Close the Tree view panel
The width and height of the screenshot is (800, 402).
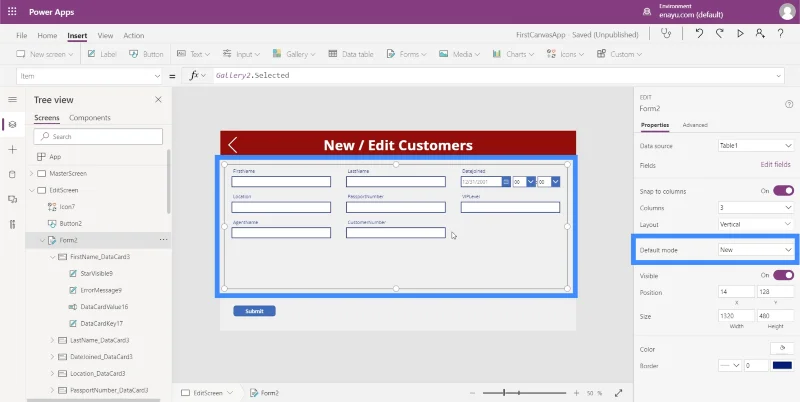pyautogui.click(x=158, y=99)
